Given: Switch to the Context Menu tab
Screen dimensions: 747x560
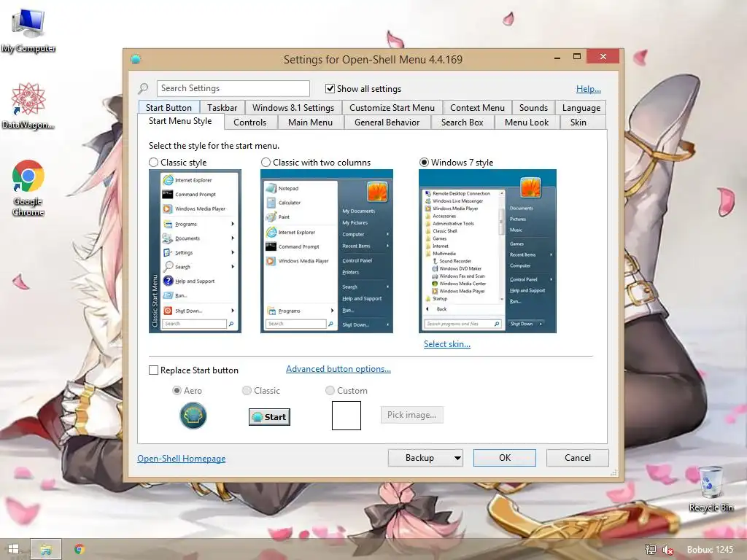Looking at the screenshot, I should click(x=477, y=108).
